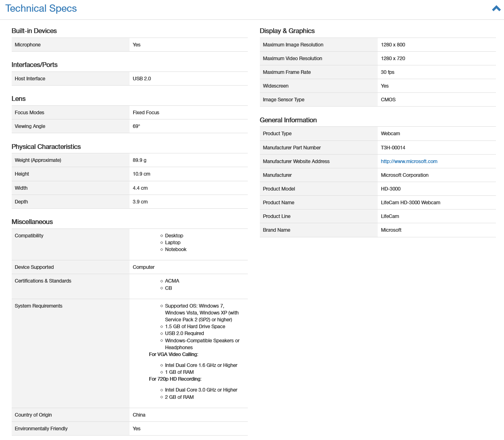Image resolution: width=504 pixels, height=440 pixels.
Task: Click the Display & Graphics heading
Action: 287,31
